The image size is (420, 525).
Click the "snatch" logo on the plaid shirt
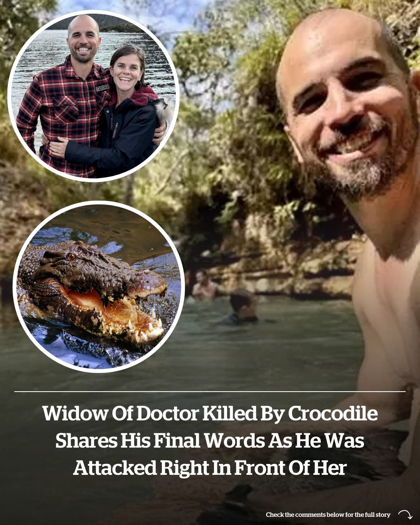pyautogui.click(x=102, y=87)
